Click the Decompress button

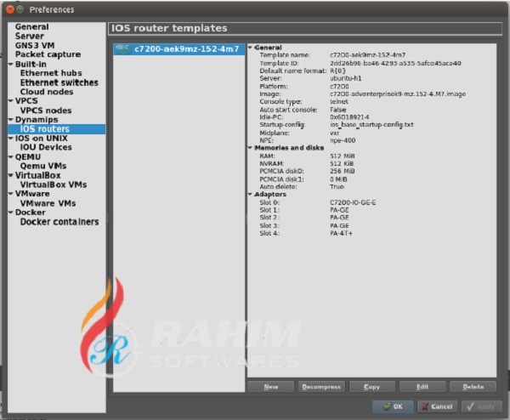tap(321, 387)
